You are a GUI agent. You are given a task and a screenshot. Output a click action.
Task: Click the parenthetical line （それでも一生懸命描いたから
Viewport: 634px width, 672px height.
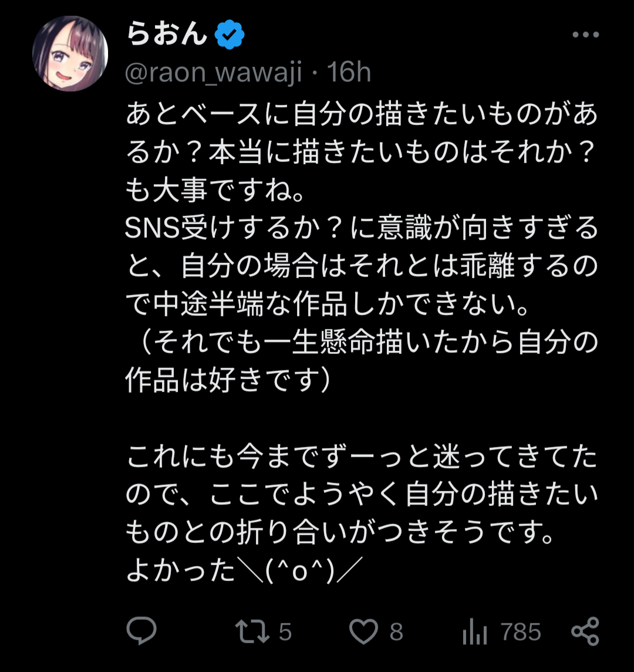[x=361, y=343]
